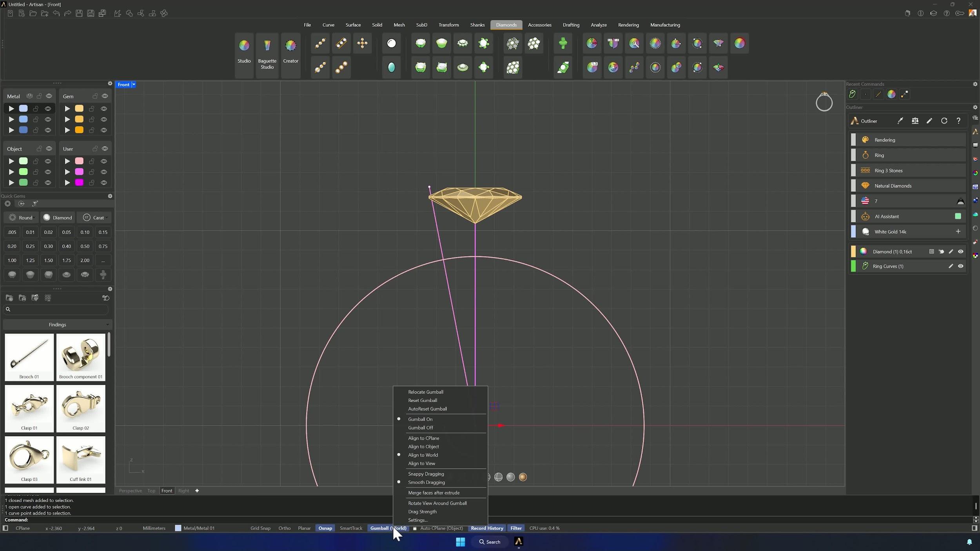Select the 0.50 carat quick gem
Image resolution: width=980 pixels, height=551 pixels.
coord(85,246)
